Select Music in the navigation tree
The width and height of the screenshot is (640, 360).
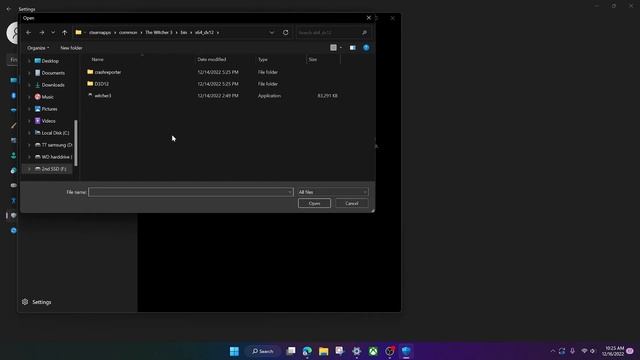47,97
